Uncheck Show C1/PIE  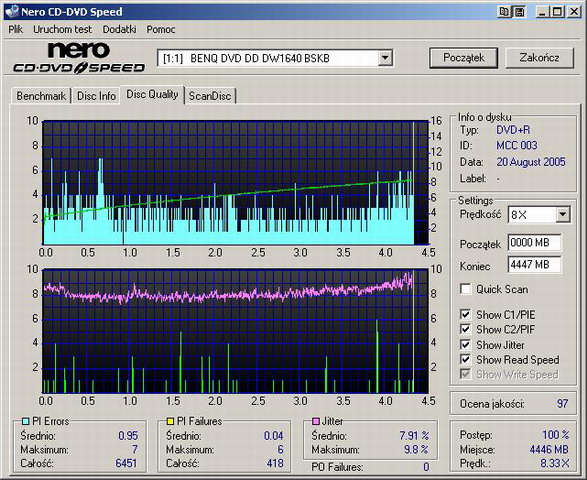click(465, 315)
